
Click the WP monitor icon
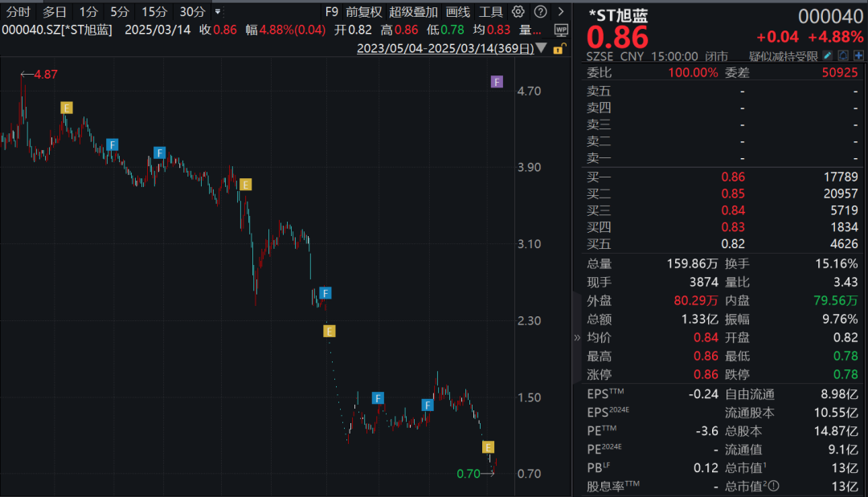pos(561,30)
